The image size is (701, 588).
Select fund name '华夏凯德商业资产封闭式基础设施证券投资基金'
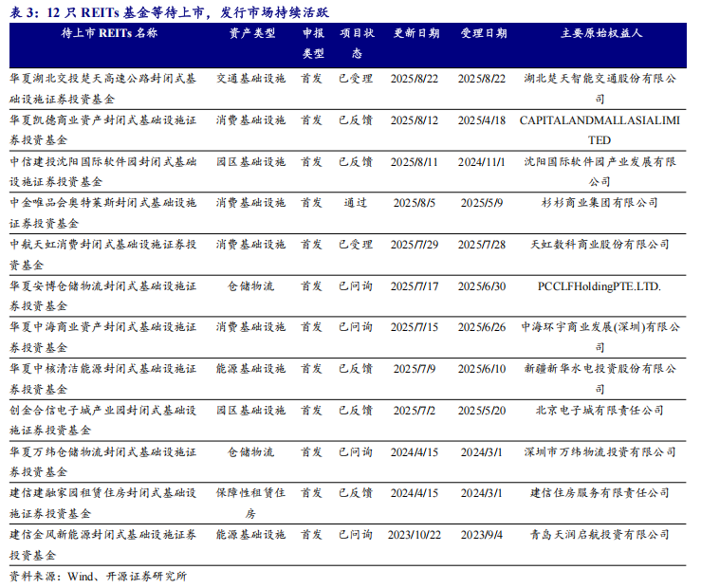[102, 130]
